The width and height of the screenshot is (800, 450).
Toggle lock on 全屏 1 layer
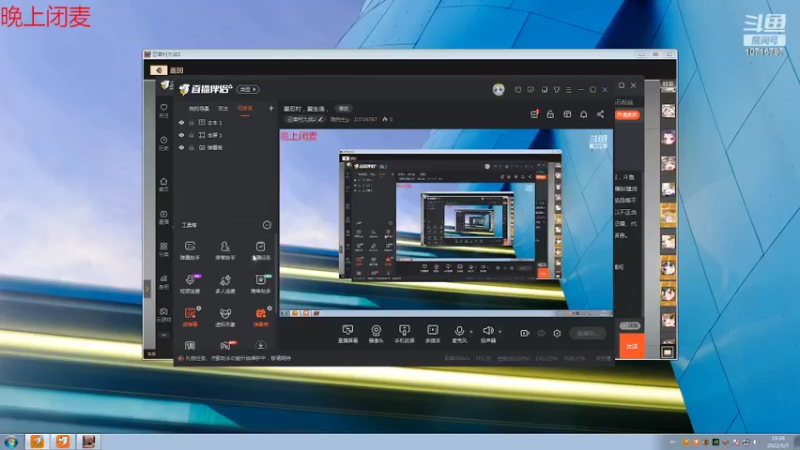191,135
